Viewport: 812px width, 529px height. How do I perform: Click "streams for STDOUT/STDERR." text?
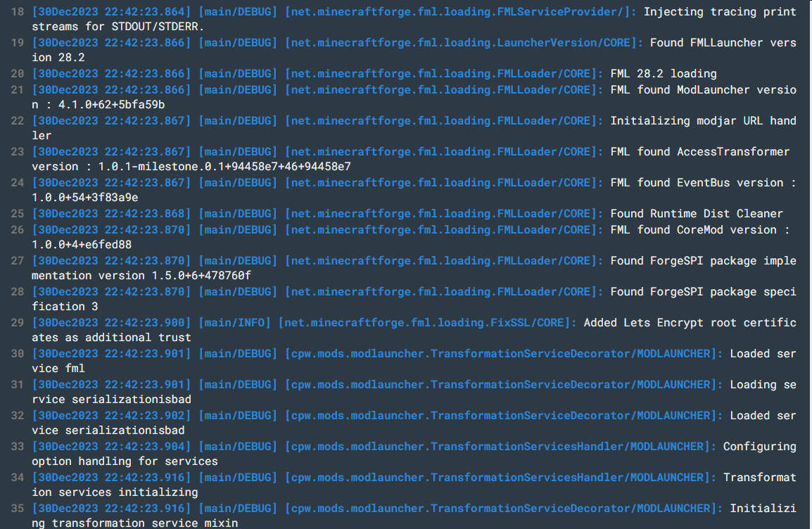point(118,27)
